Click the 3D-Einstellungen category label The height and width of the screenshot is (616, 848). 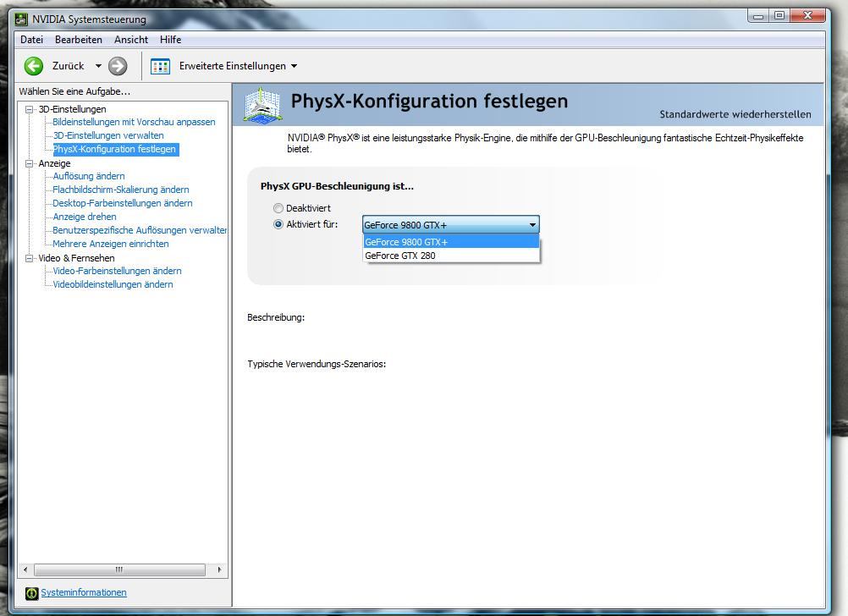coord(72,109)
